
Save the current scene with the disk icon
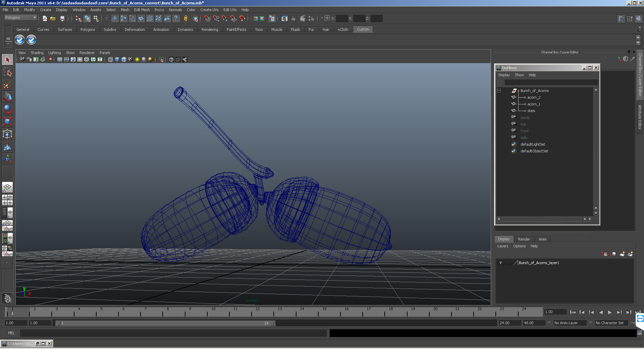pos(62,18)
